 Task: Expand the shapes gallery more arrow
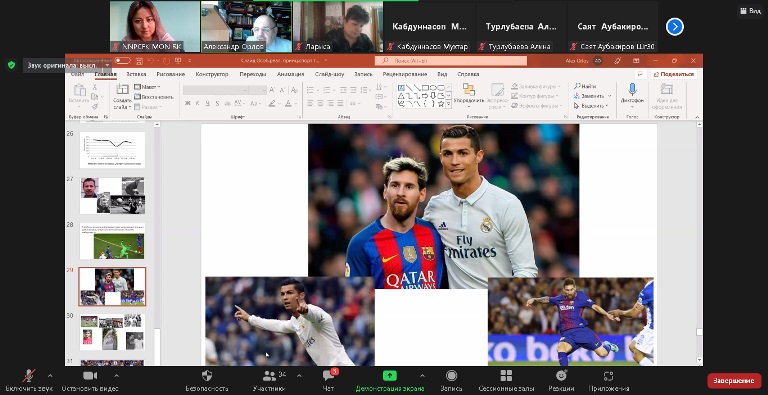coord(448,105)
